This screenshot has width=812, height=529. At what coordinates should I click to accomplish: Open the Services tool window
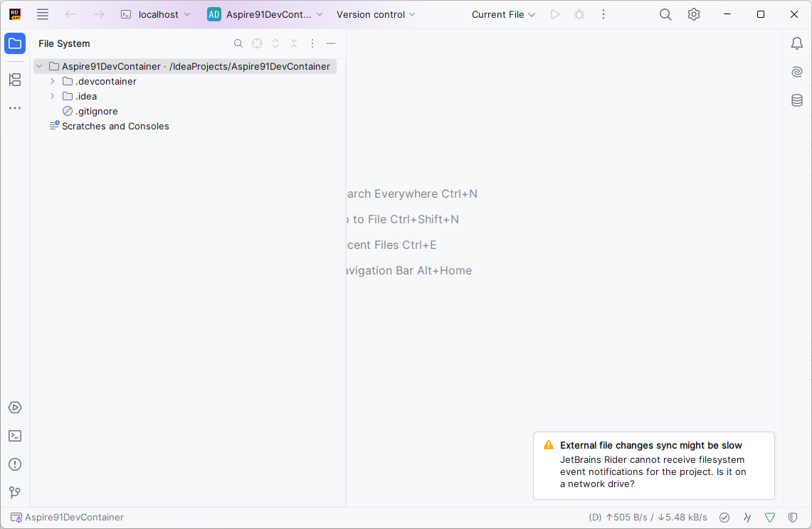14,407
